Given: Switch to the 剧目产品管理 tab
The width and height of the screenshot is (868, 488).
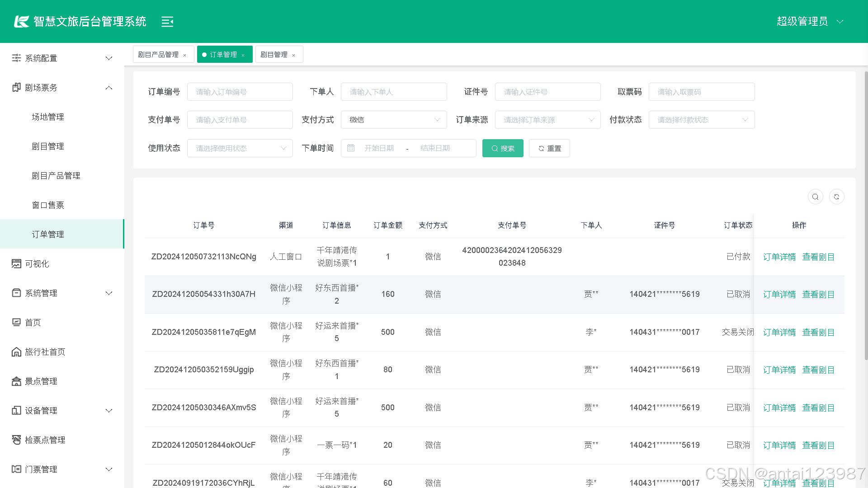Looking at the screenshot, I should (x=158, y=55).
